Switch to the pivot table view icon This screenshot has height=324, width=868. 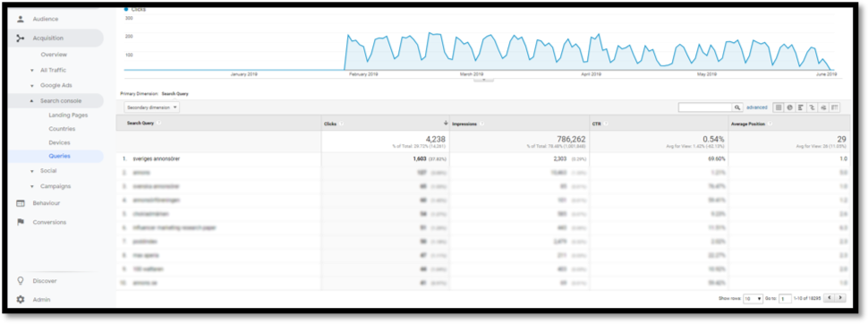point(834,107)
